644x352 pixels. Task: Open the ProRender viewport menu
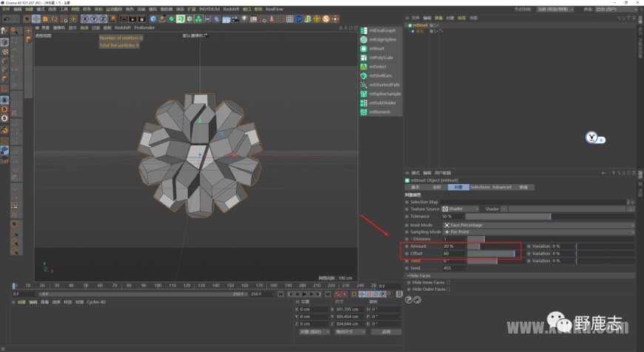[144, 27]
